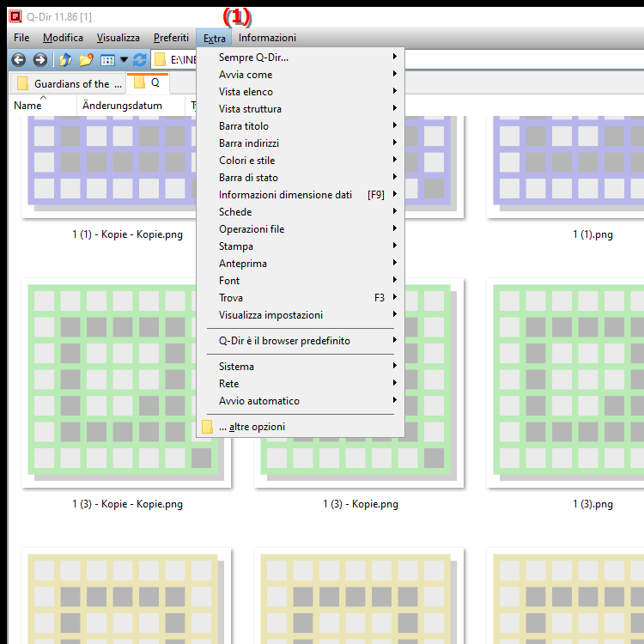Click the blue refresh arrows icon
This screenshot has width=644, height=644.
point(140,60)
